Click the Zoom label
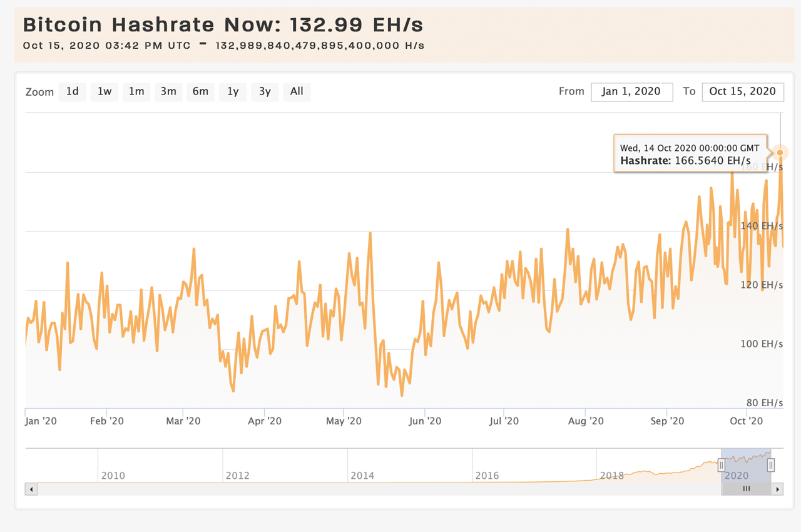Viewport: 801px width, 532px height. pyautogui.click(x=39, y=92)
